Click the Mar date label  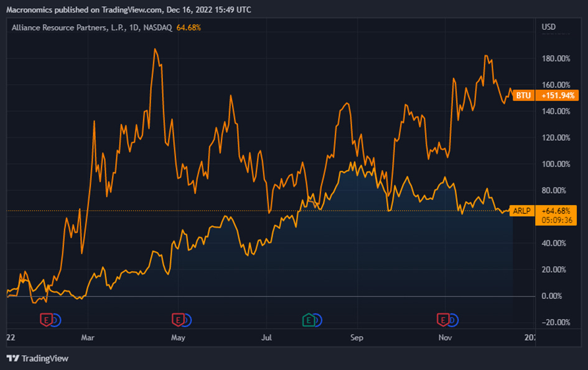(88, 338)
